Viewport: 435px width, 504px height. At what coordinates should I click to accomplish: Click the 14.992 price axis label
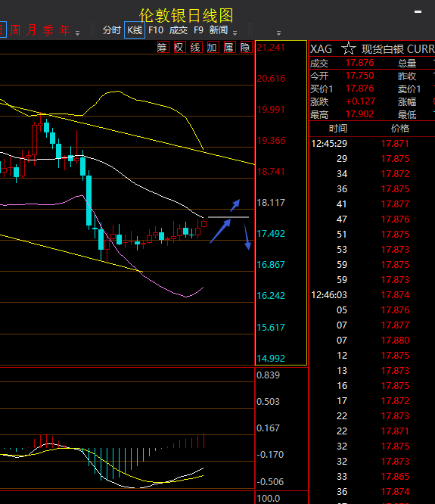click(271, 358)
